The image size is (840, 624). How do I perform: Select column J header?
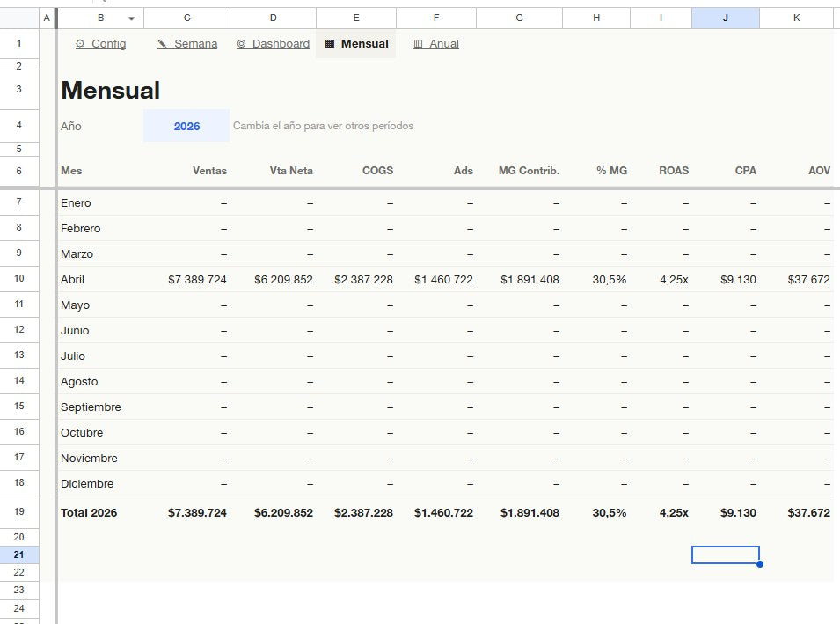[726, 18]
